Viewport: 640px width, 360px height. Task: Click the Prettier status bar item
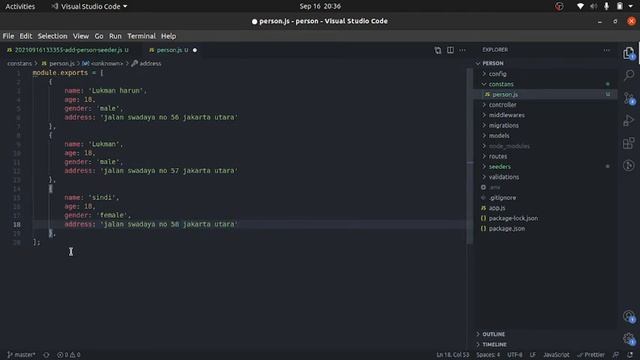pyautogui.click(x=591, y=355)
